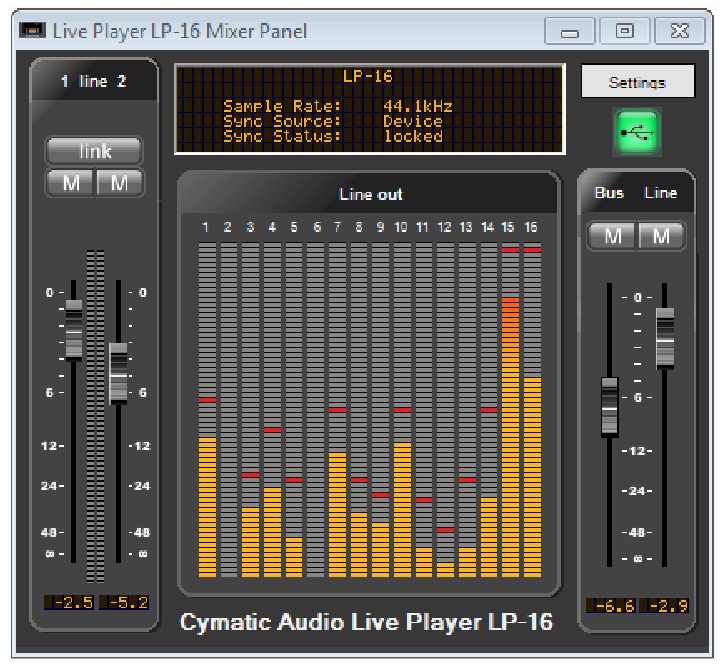Click line out channel 2 meter
Image resolution: width=727 pixels, height=667 pixels.
[x=229, y=410]
